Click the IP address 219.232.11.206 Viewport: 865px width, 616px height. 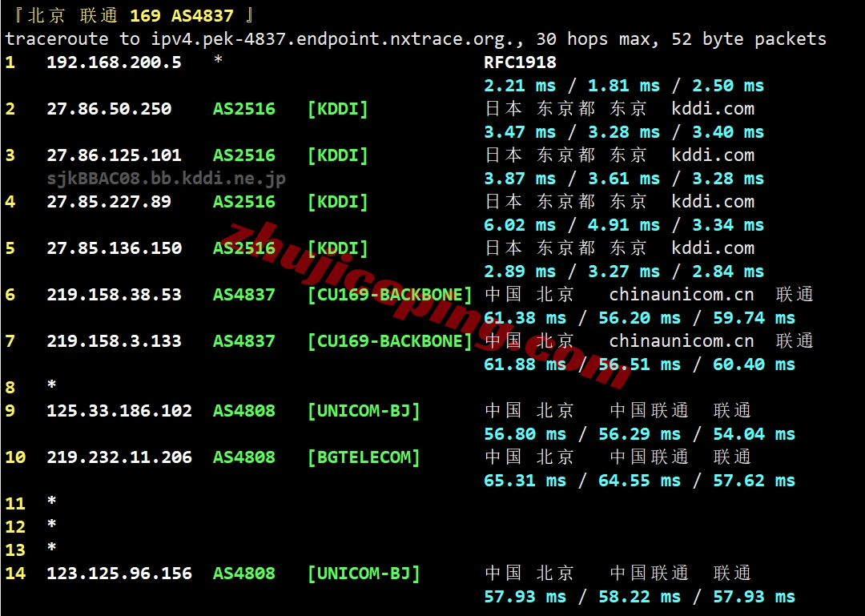click(119, 457)
